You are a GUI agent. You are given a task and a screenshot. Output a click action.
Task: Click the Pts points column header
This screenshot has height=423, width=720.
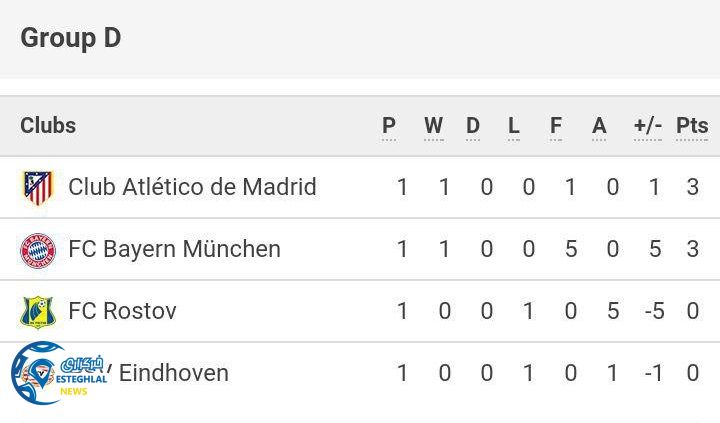click(x=692, y=126)
